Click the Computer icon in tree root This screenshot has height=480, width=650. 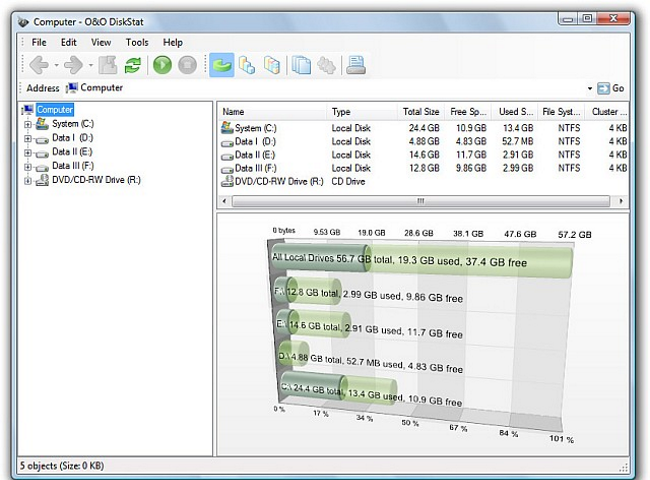click(x=27, y=109)
